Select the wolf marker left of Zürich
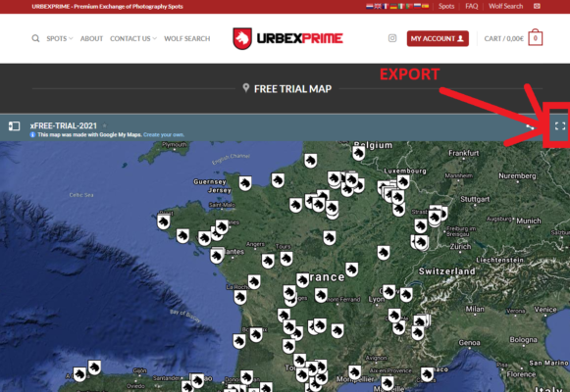The image size is (570, 392). click(x=421, y=242)
